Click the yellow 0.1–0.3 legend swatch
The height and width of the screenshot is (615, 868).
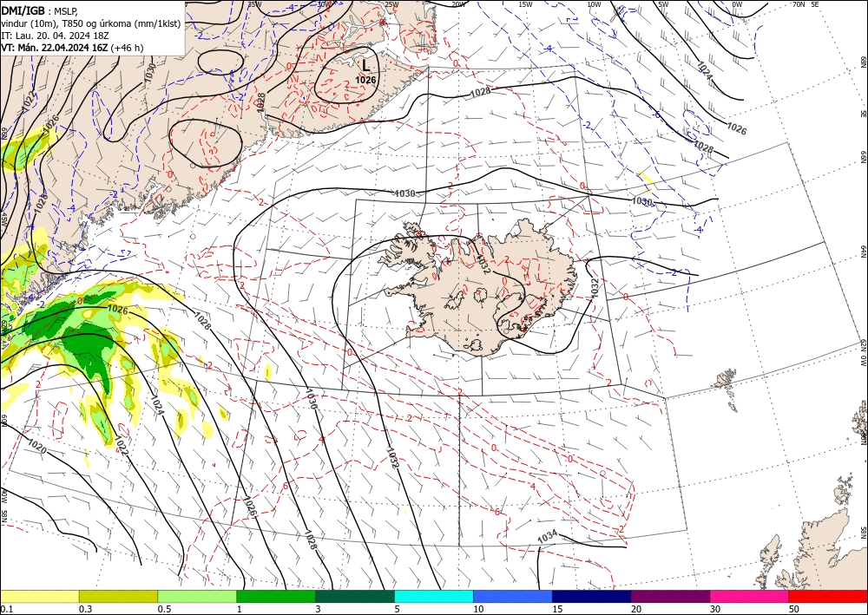coord(39,596)
